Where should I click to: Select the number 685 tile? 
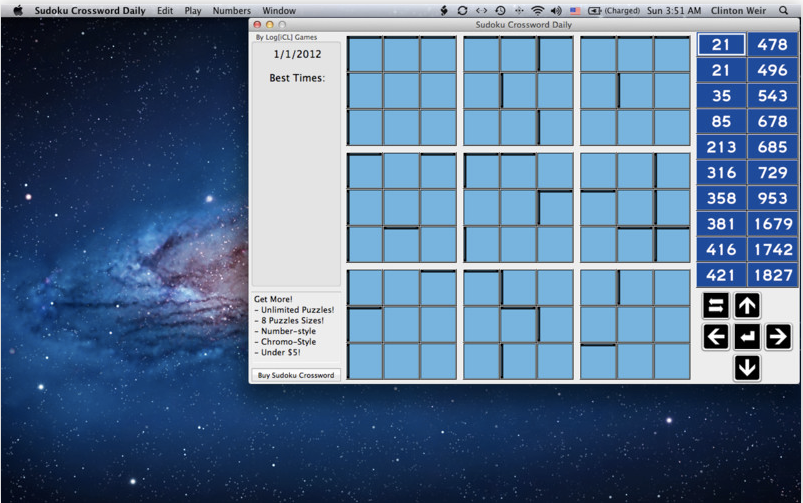(772, 147)
